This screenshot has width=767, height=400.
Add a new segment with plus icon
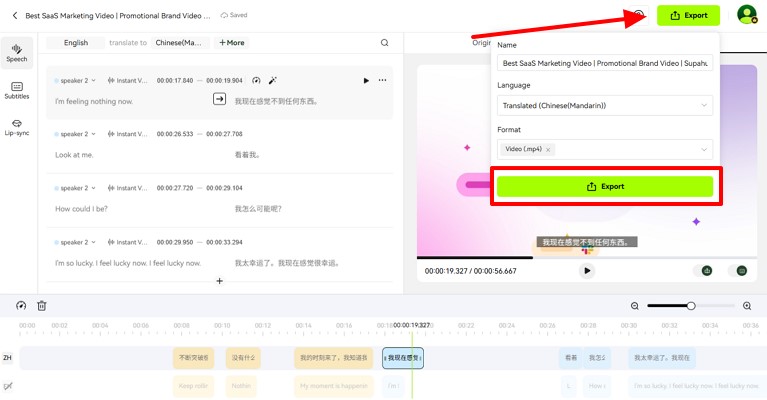[220, 281]
